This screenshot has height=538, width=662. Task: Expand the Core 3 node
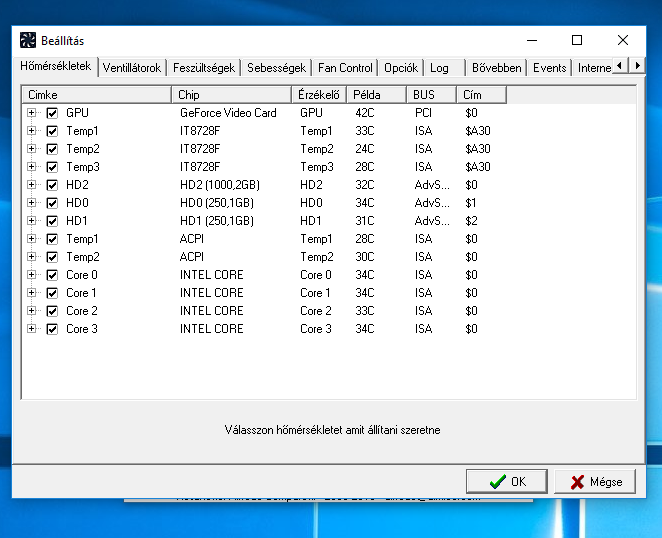coord(31,329)
